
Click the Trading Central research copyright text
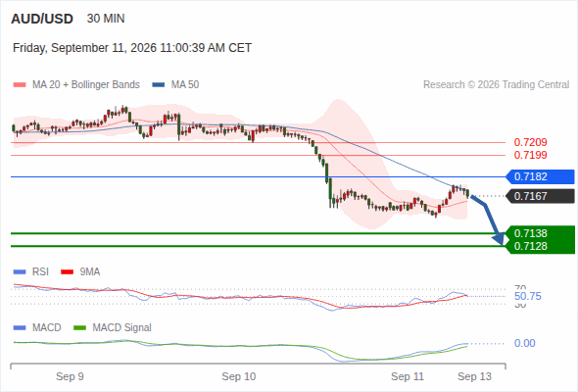(496, 85)
